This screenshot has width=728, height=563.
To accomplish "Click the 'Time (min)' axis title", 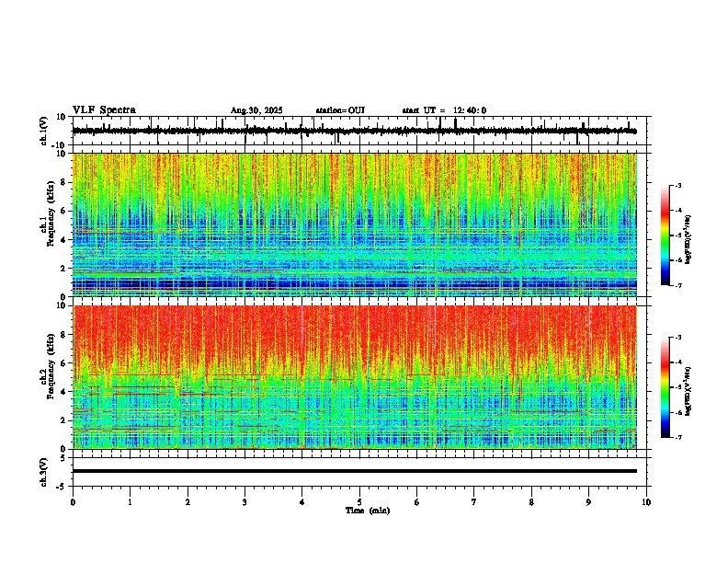I will click(368, 511).
